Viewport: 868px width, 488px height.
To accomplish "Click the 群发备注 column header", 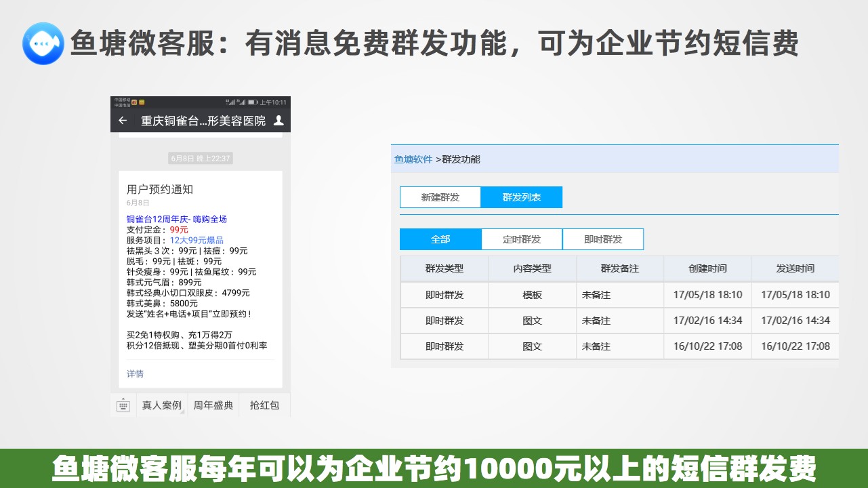I will pyautogui.click(x=620, y=268).
